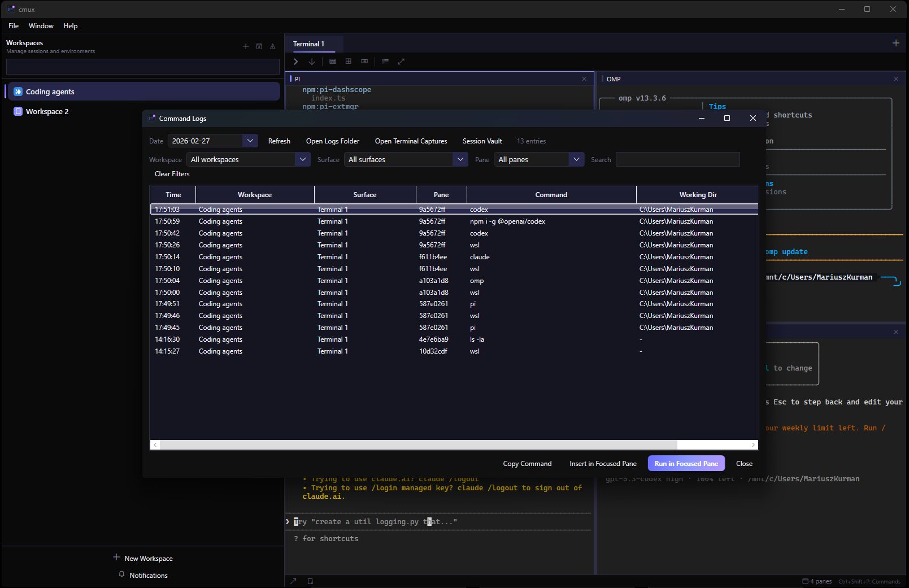Click Session Vault
The image size is (909, 588).
(x=482, y=141)
